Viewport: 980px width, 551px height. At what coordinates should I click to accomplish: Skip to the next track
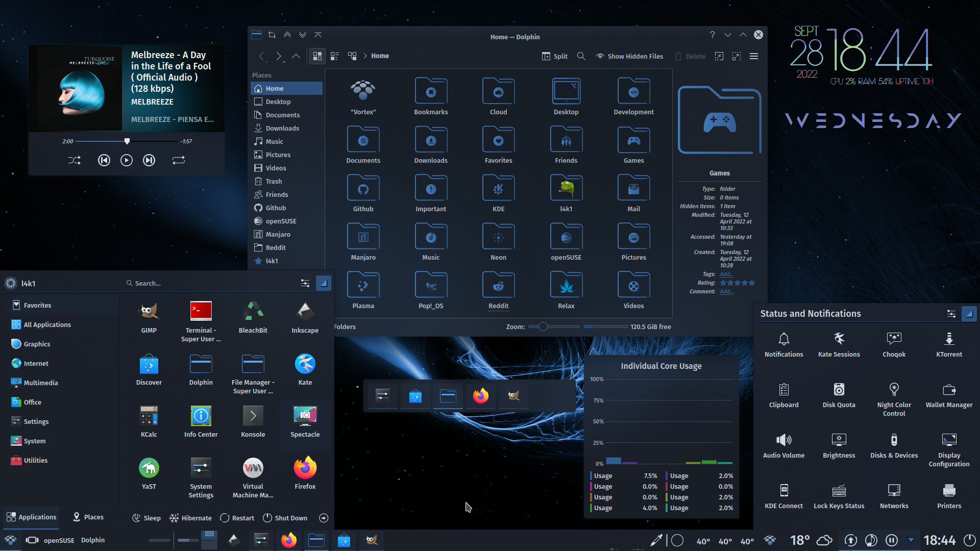coord(149,160)
